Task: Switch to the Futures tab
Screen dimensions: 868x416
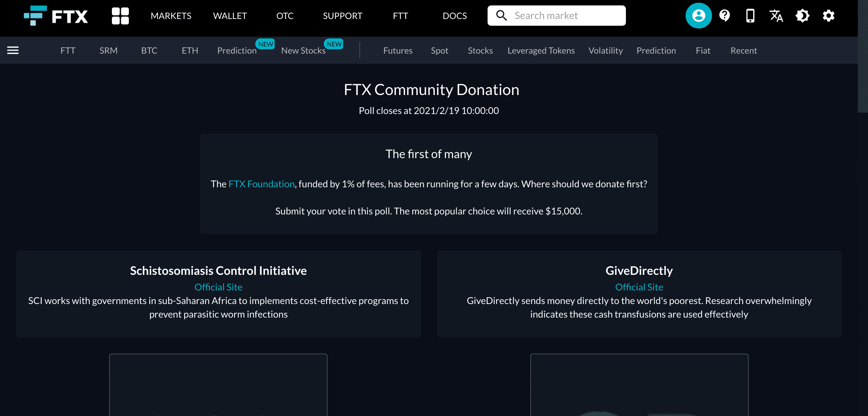Action: tap(398, 51)
